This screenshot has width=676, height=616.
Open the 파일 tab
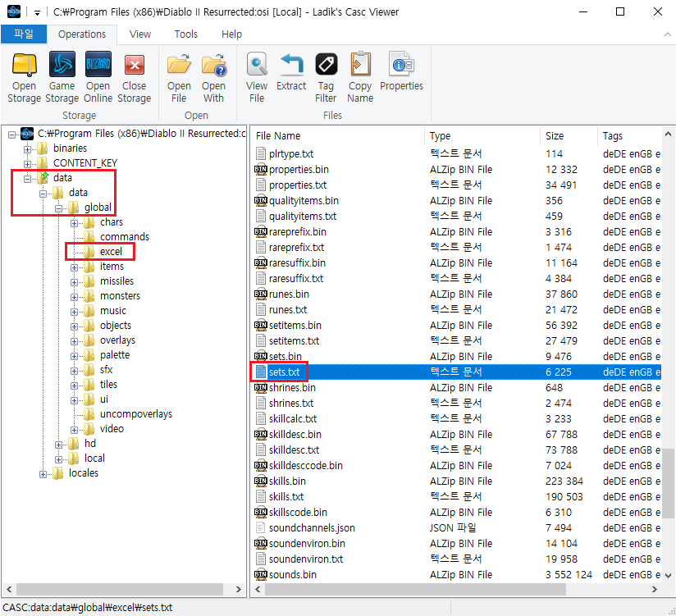click(24, 34)
